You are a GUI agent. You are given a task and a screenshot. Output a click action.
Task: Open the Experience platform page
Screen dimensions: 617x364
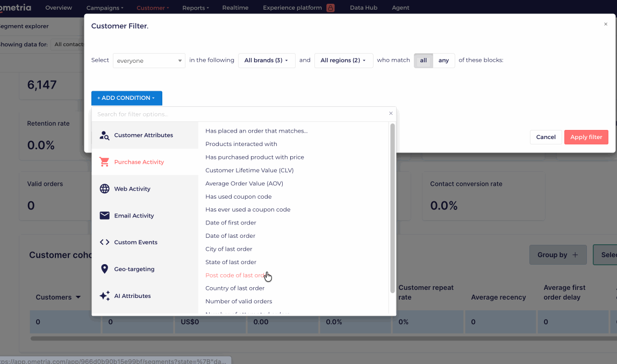pos(292,8)
